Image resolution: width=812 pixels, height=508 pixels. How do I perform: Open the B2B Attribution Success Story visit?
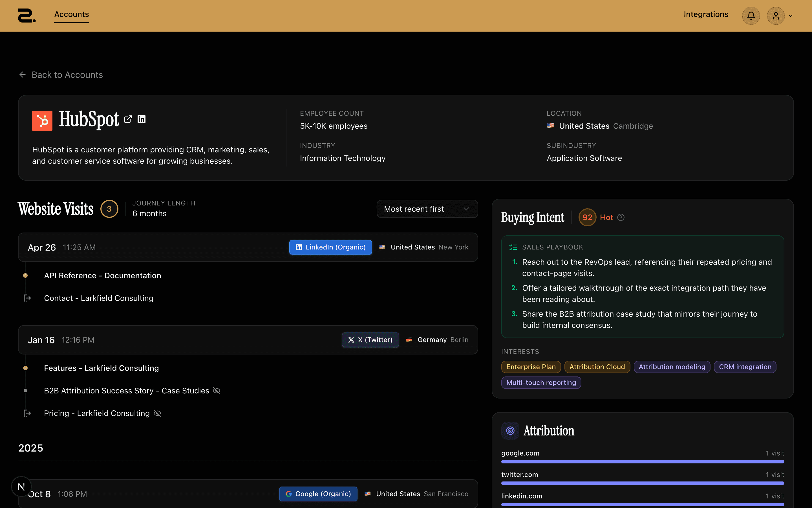click(x=127, y=390)
